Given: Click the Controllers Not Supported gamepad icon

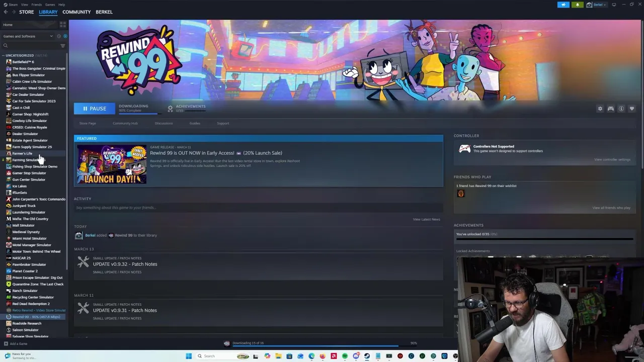Looking at the screenshot, I should pyautogui.click(x=464, y=149).
